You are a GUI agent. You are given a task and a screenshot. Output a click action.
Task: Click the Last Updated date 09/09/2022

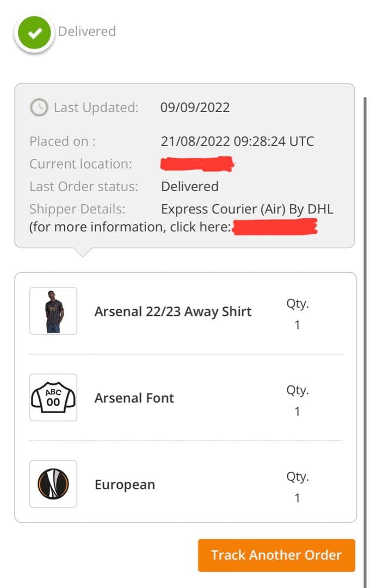pos(195,107)
